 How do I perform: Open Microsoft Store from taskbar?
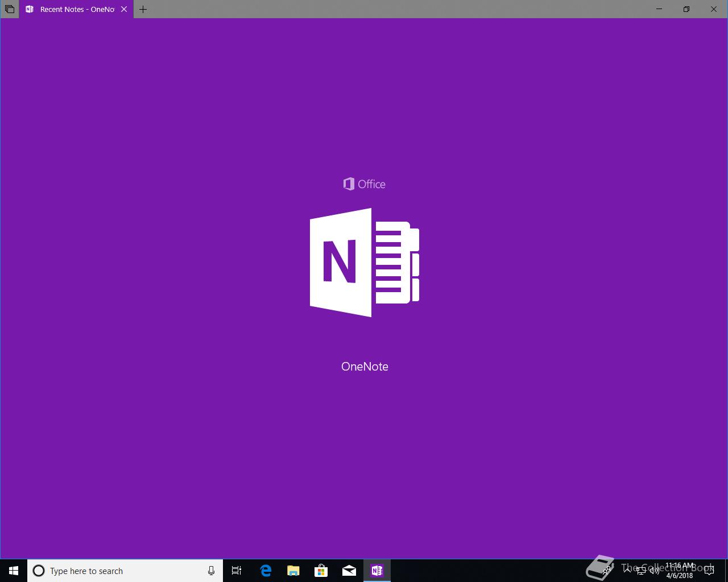tap(321, 571)
